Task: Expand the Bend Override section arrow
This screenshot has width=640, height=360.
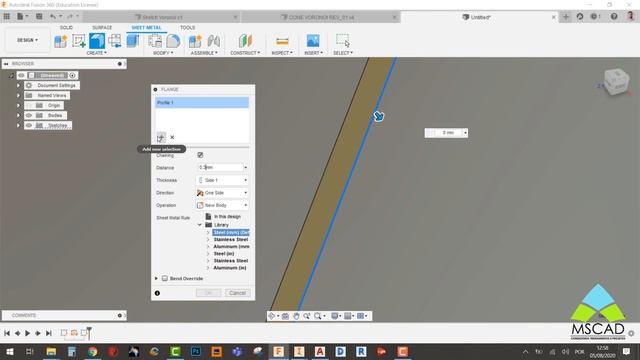Action: (156, 278)
